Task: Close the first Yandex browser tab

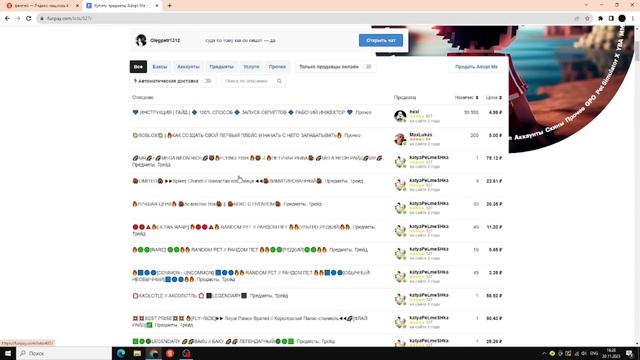Action: tap(77, 6)
